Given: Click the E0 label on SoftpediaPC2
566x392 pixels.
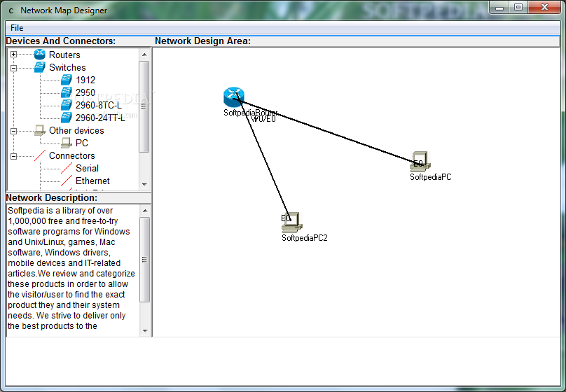Looking at the screenshot, I should click(x=286, y=218).
